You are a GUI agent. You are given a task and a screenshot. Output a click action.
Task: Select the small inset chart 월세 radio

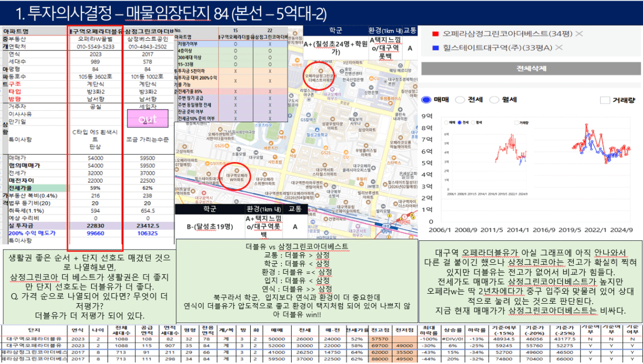click(474, 122)
